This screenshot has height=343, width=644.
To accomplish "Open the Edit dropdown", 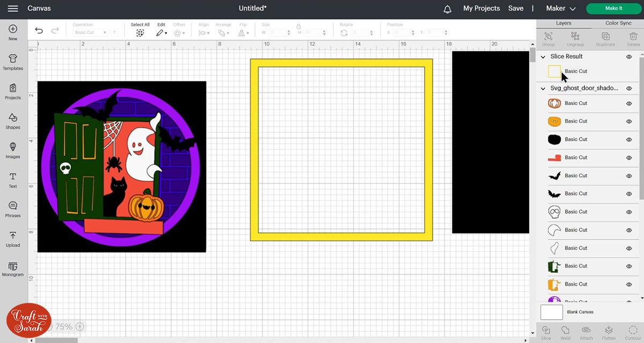I will (x=162, y=33).
